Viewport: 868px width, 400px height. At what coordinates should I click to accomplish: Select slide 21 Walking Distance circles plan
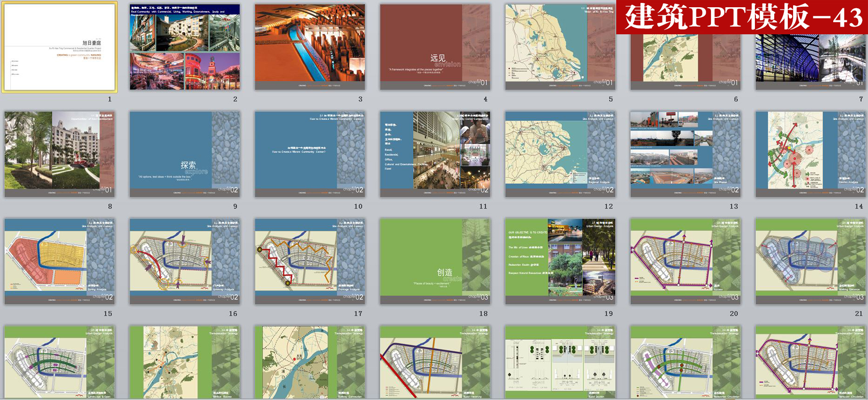810,261
